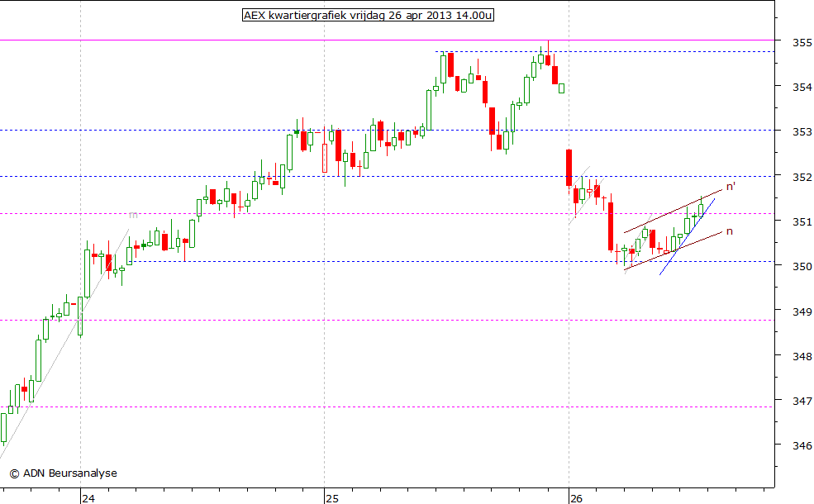Select the 348 price axis label
814x504 pixels.
(x=802, y=356)
